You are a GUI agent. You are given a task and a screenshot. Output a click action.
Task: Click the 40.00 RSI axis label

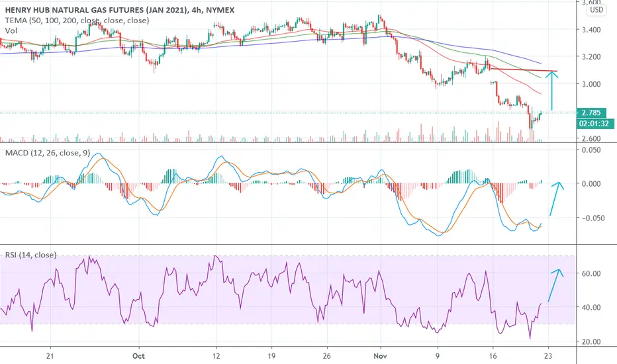[x=591, y=307]
